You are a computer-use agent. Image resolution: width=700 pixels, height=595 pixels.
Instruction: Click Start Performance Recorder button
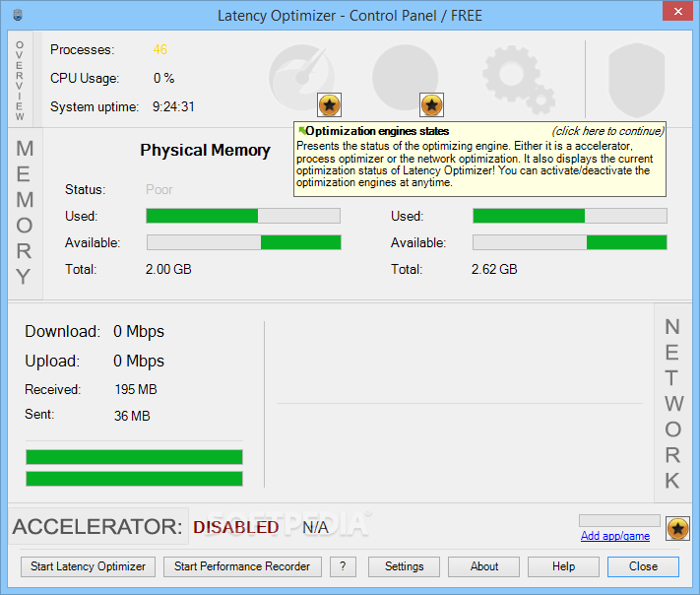242,566
